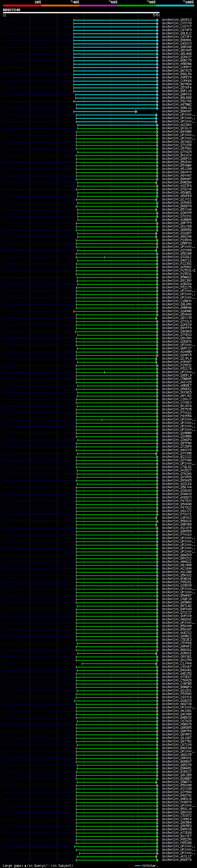
Task: Select the UniRef100_C1BW30 label
Action: (176, 301)
